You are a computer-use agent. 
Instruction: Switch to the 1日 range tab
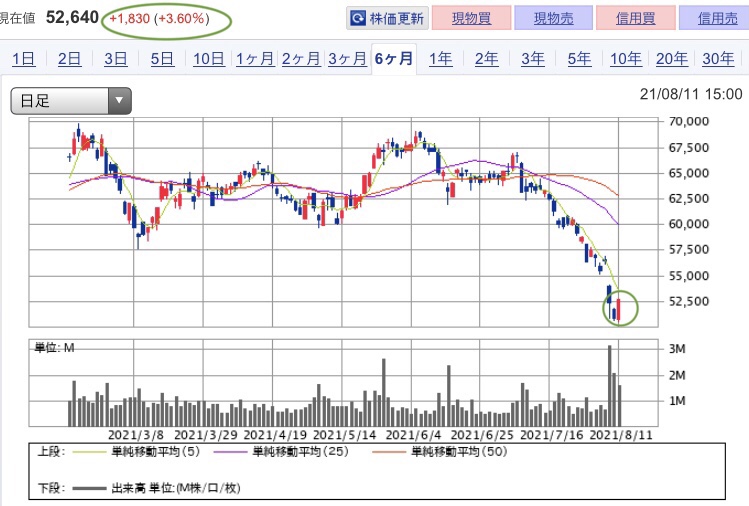23,59
